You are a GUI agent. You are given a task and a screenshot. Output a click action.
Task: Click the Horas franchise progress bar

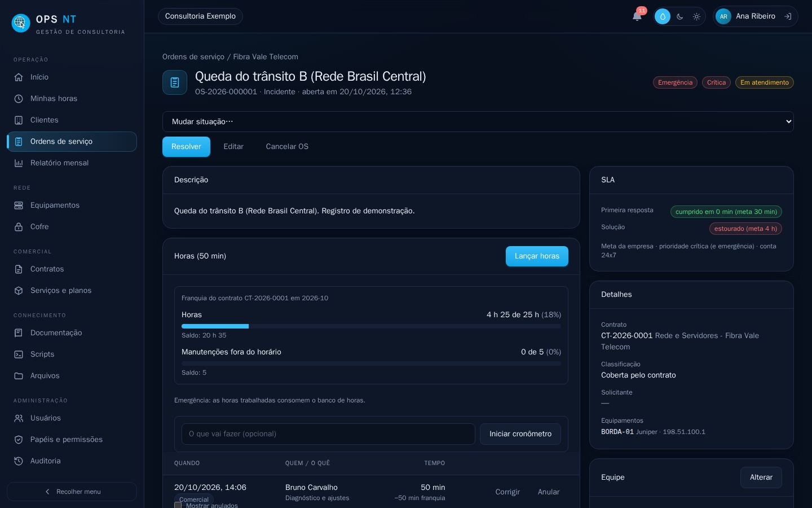click(x=371, y=326)
